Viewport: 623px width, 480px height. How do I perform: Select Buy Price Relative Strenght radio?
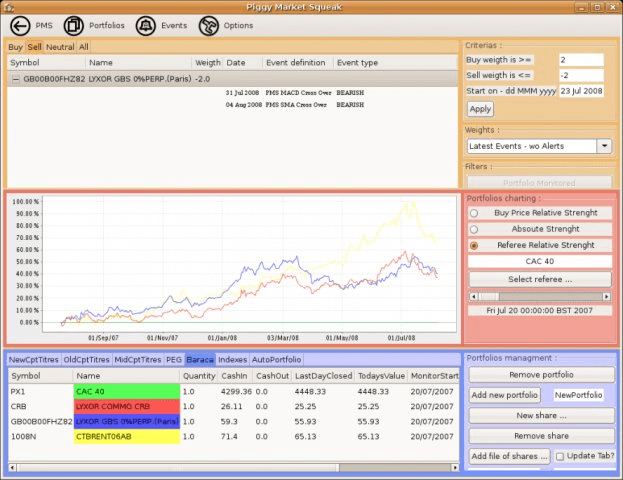pyautogui.click(x=474, y=213)
